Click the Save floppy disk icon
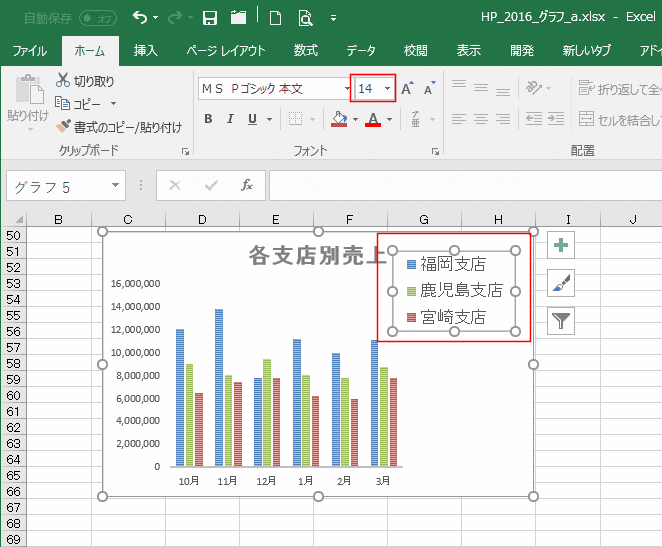 point(210,17)
